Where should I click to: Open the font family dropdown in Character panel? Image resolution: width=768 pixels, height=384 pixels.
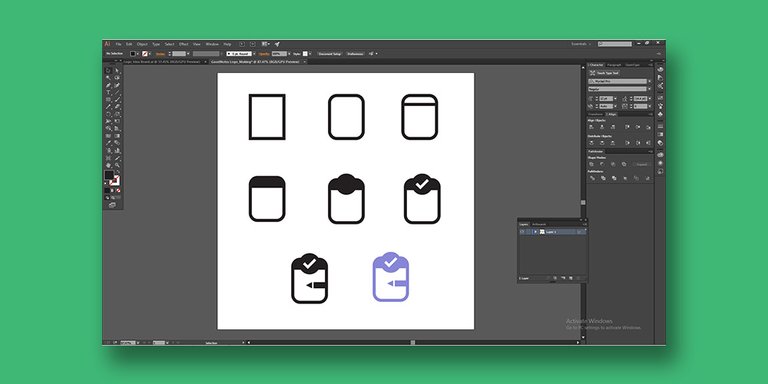(x=649, y=81)
